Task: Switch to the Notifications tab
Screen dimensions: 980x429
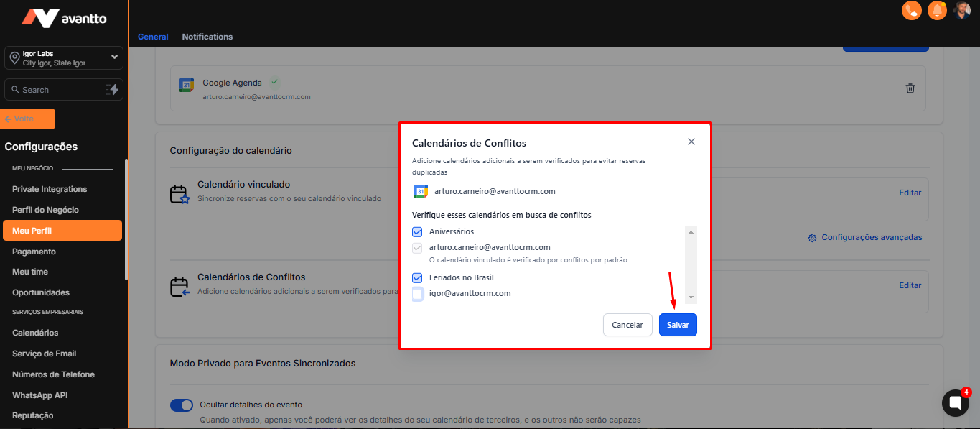Action: (x=207, y=37)
